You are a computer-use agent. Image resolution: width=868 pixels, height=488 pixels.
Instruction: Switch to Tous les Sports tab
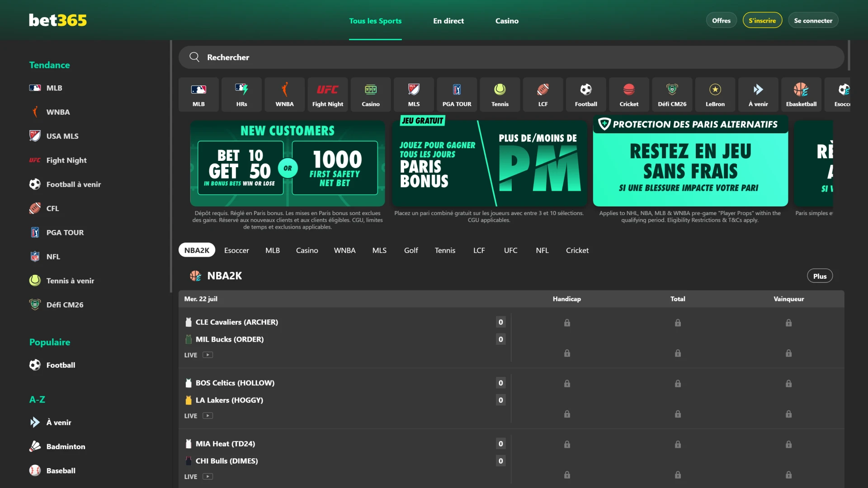[x=375, y=21]
